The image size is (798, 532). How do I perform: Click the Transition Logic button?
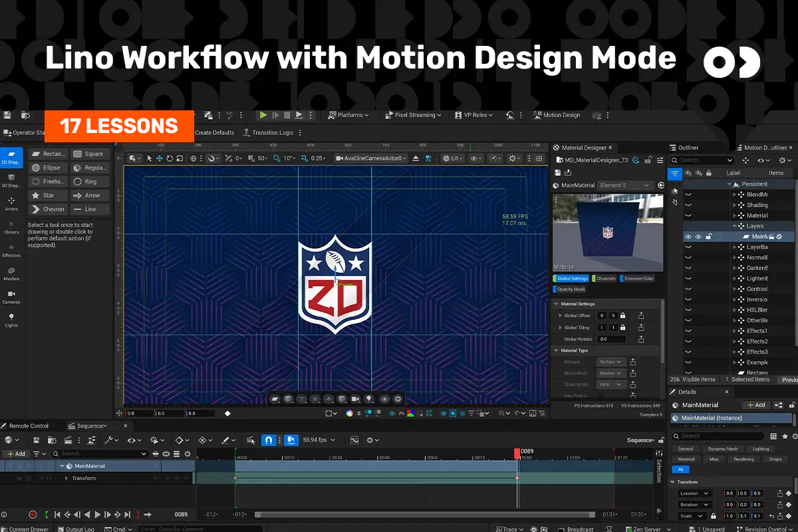(269, 132)
